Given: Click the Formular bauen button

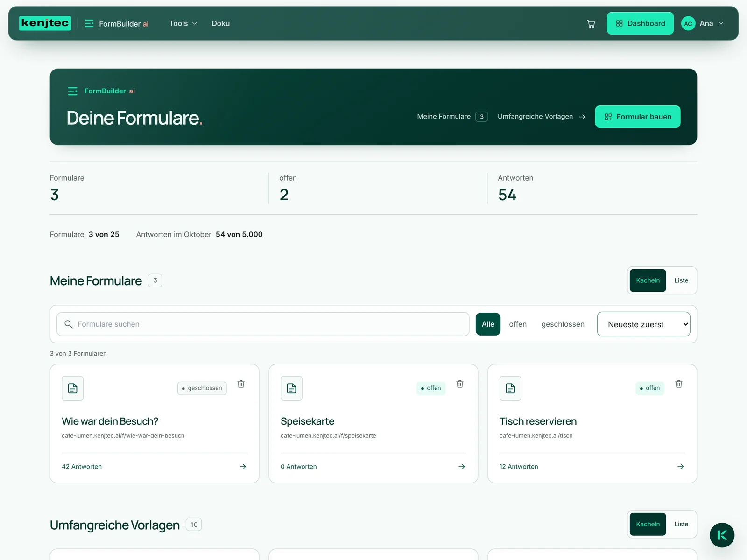Looking at the screenshot, I should click(x=637, y=117).
